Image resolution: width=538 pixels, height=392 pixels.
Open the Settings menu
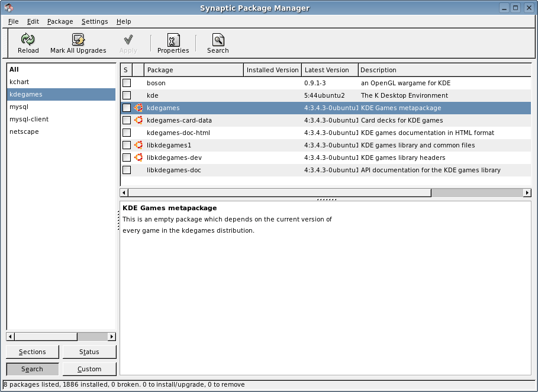coord(95,21)
